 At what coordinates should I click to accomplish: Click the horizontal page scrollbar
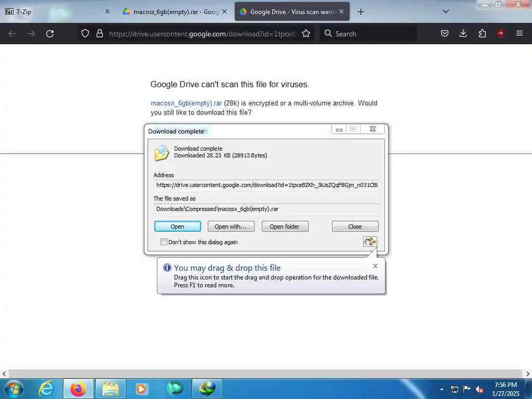[265, 374]
